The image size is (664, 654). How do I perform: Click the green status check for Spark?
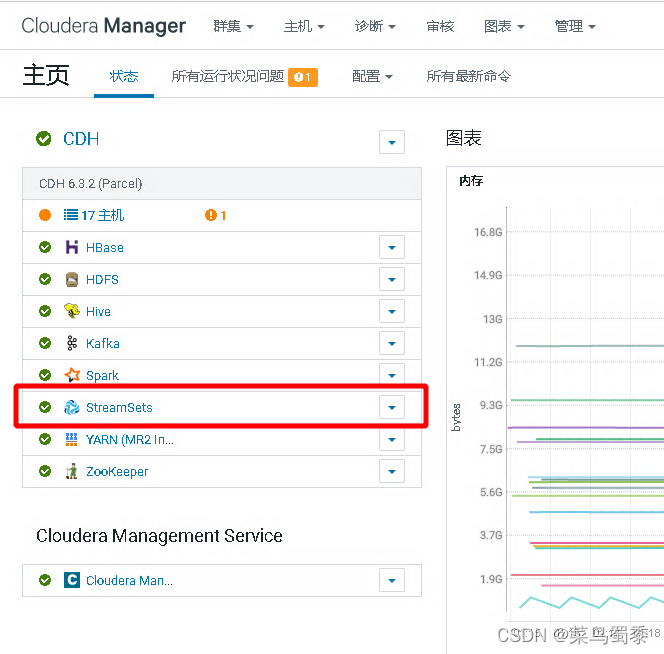(x=45, y=375)
